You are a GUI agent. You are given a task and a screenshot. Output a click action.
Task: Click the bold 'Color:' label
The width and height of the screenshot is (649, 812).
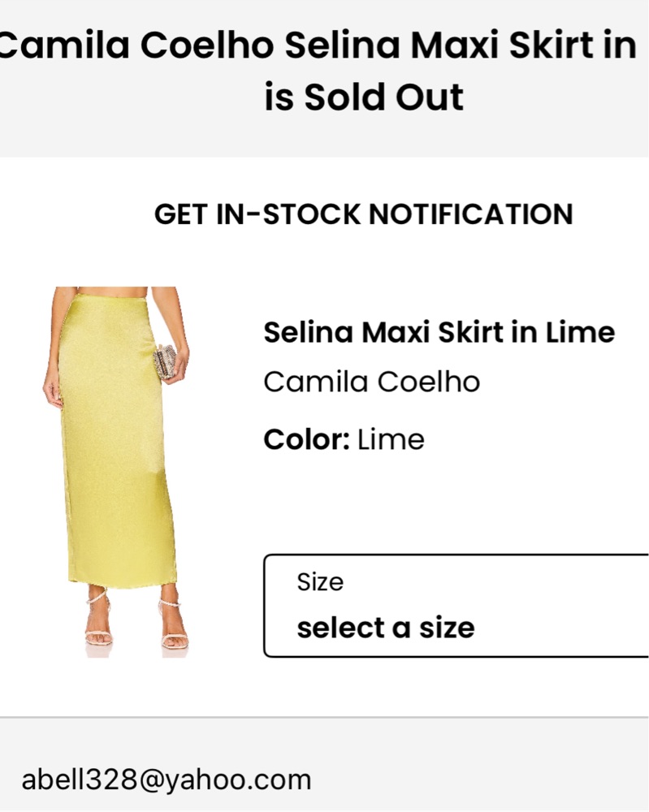306,440
